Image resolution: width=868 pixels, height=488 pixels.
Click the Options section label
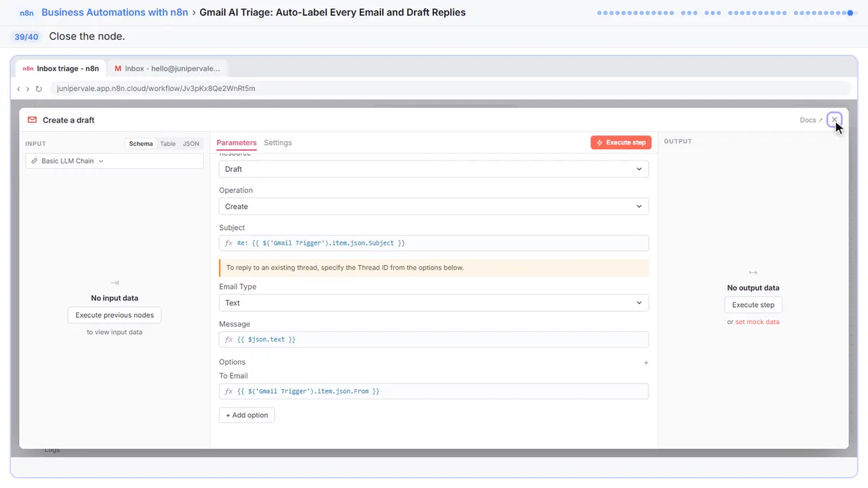tap(232, 362)
